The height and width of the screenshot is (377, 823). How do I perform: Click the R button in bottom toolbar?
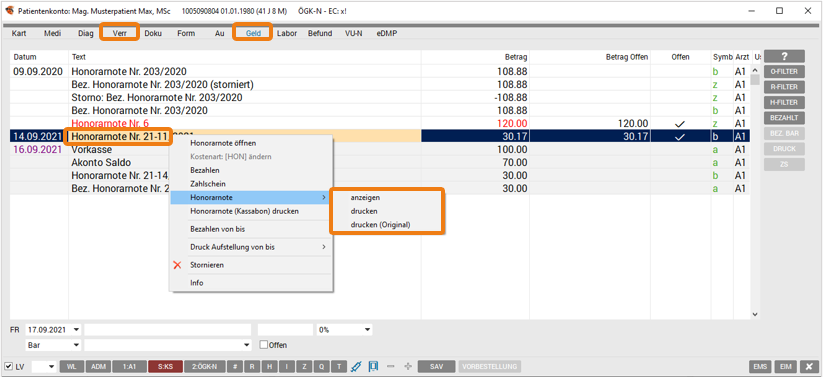(x=252, y=366)
